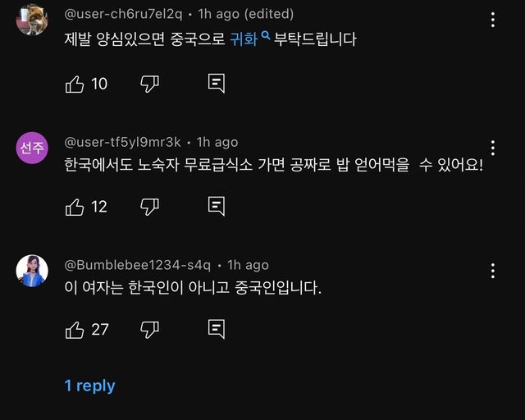This screenshot has height=420, width=525.
Task: Dislike the Bumblebee1234-s4q comment
Action: click(149, 330)
